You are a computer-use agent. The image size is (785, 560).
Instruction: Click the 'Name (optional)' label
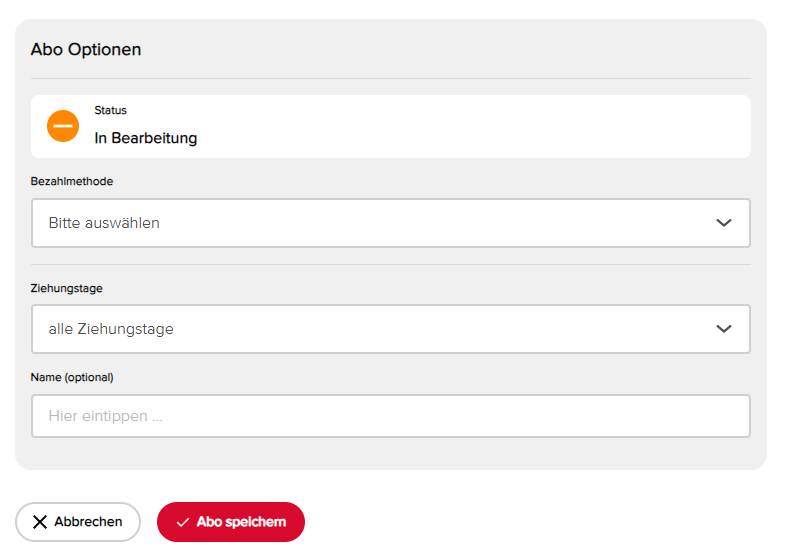click(x=72, y=377)
